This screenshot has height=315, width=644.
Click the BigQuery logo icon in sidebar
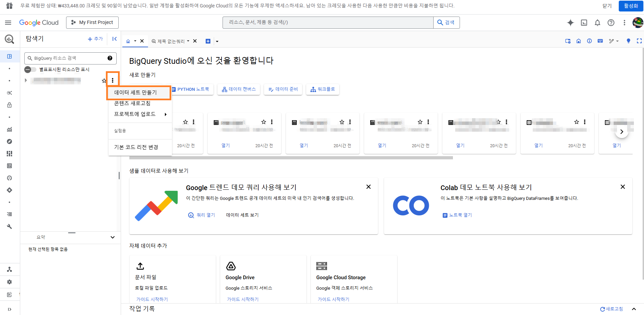(9, 39)
